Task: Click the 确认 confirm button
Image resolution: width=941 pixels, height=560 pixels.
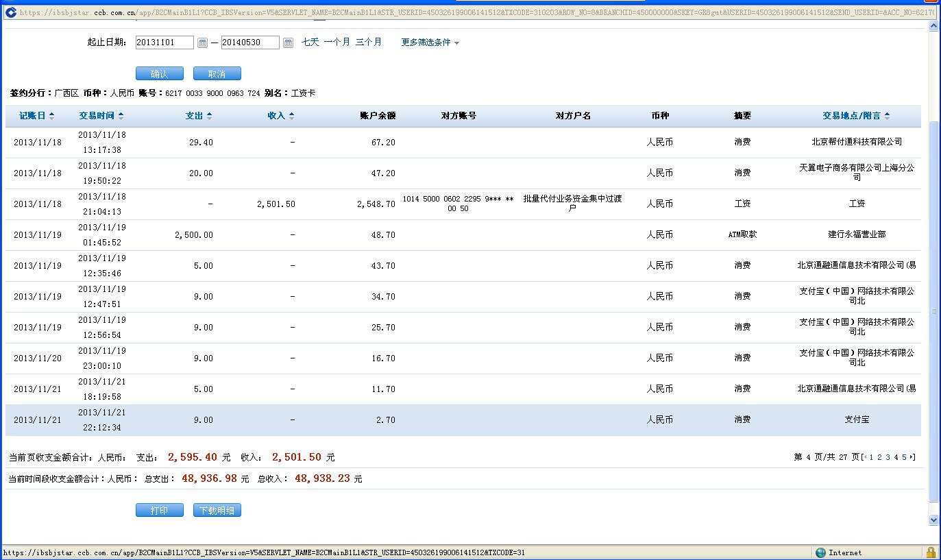Action: [x=160, y=74]
